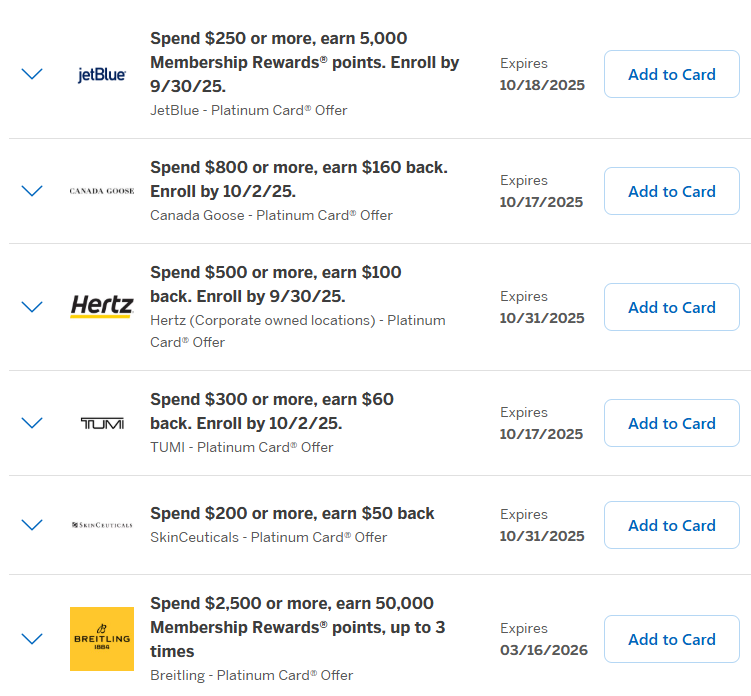Expand the JetBlue offer details chevron
Image resolution: width=751 pixels, height=696 pixels.
[x=32, y=74]
